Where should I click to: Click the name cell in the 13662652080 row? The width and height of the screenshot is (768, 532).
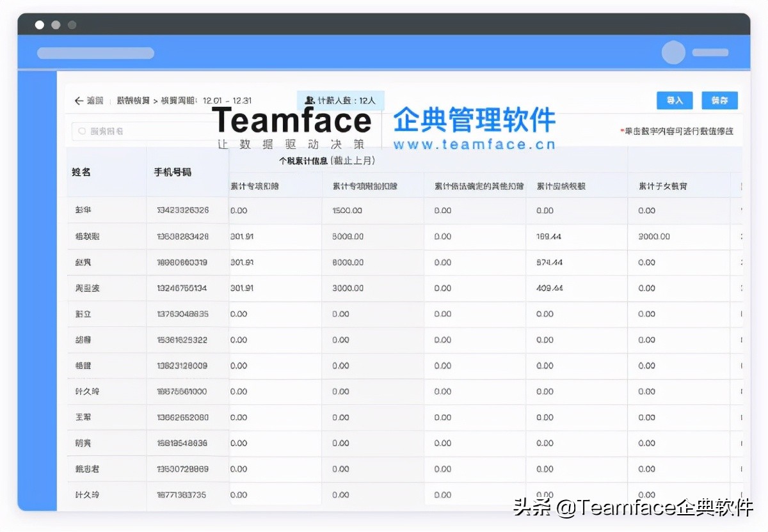coord(83,418)
